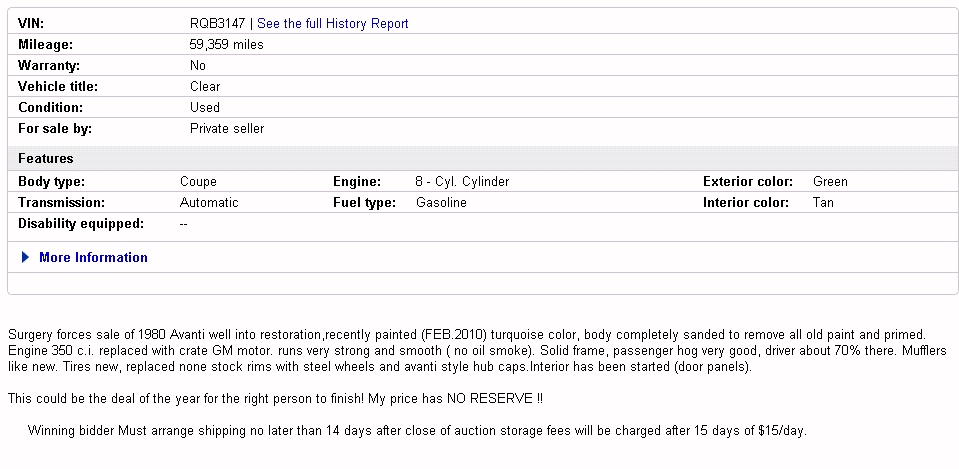Click the Exterior color value Green
Image resolution: width=959 pixels, height=469 pixels.
pos(830,181)
